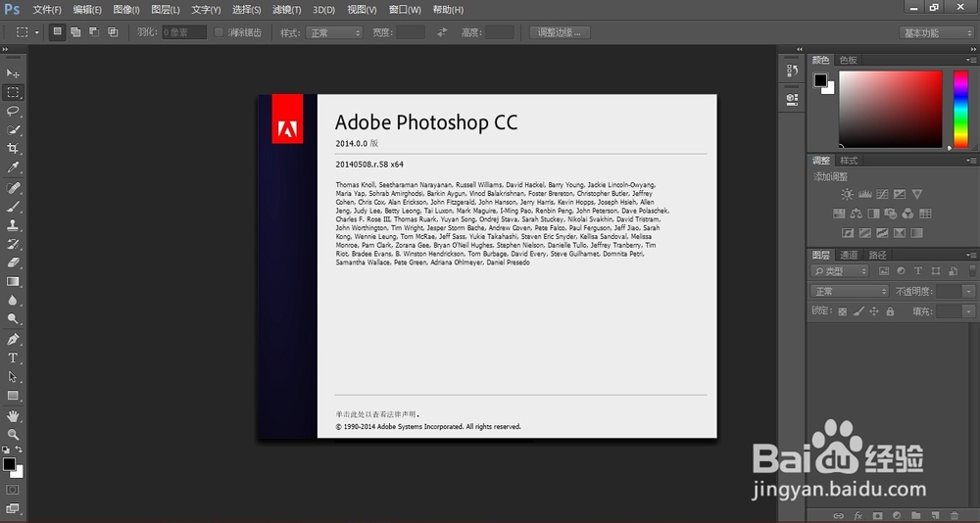Open the 滤镜(T) menu

pyautogui.click(x=287, y=10)
